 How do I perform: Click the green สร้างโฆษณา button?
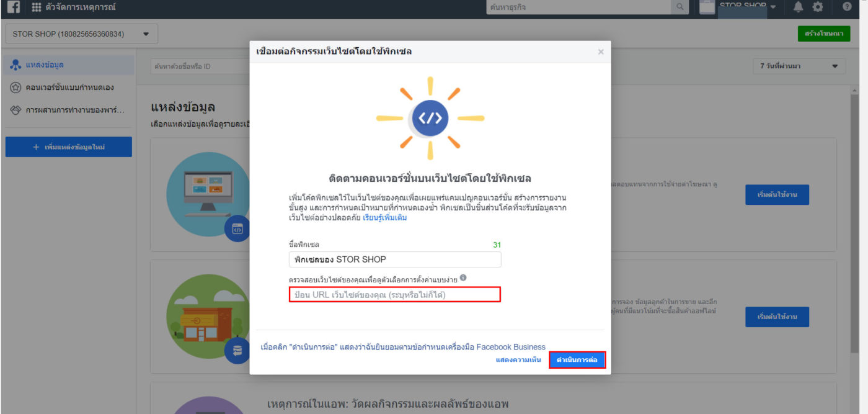823,34
